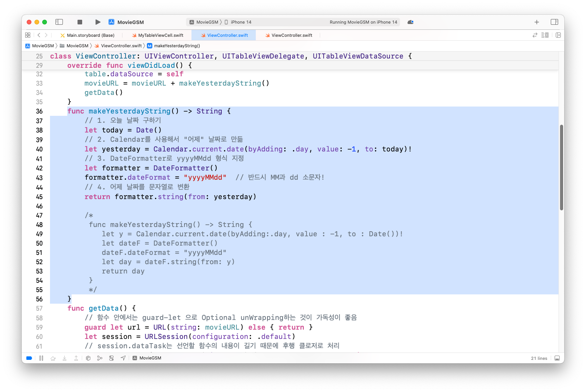Open makeYesterdayString() symbol breadcrumb
Image resolution: width=586 pixels, height=392 pixels.
174,46
